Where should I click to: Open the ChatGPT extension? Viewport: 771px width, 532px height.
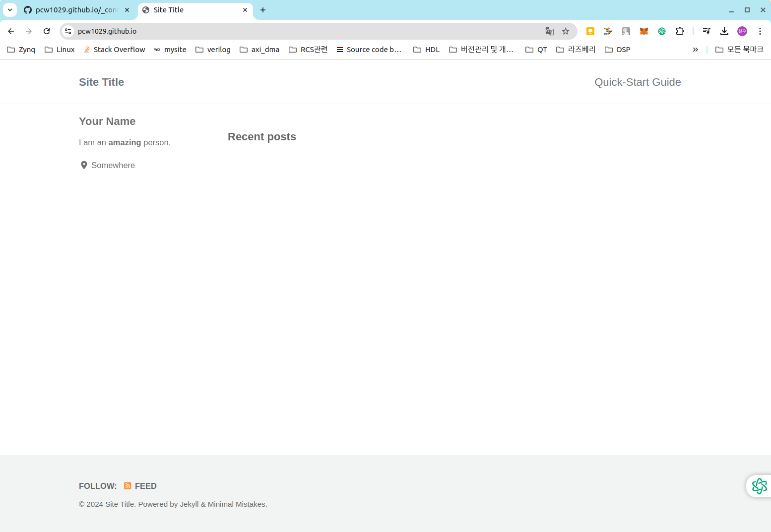(661, 31)
